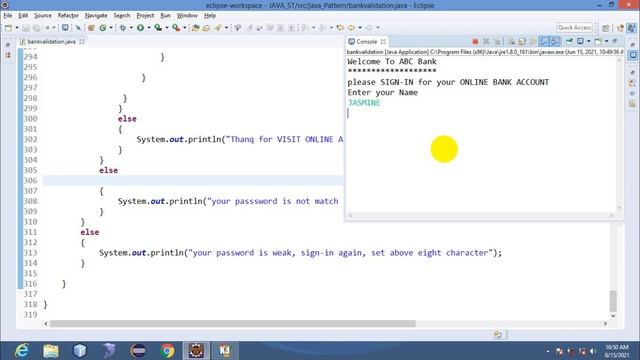Open the Help menu
Screen dimensions: 640x360
(210, 16)
